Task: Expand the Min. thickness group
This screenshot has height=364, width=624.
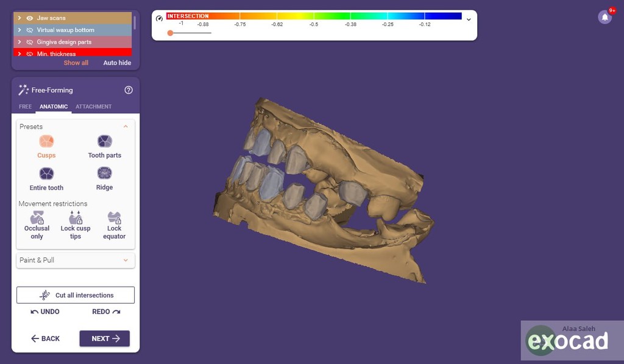Action: 19,54
